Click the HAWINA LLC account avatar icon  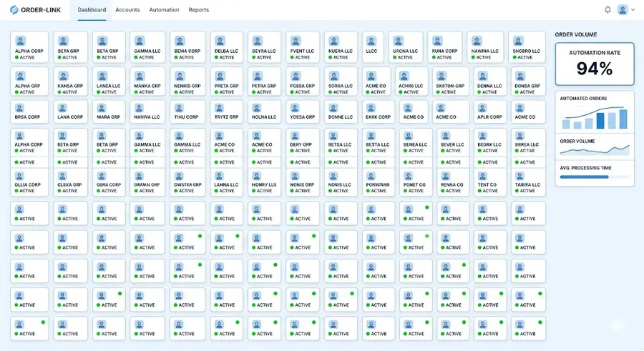(x=477, y=41)
